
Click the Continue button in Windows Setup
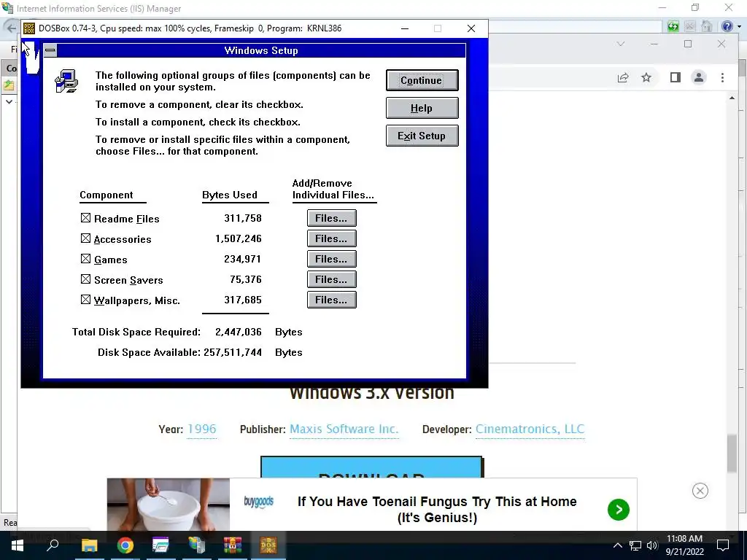(x=422, y=80)
